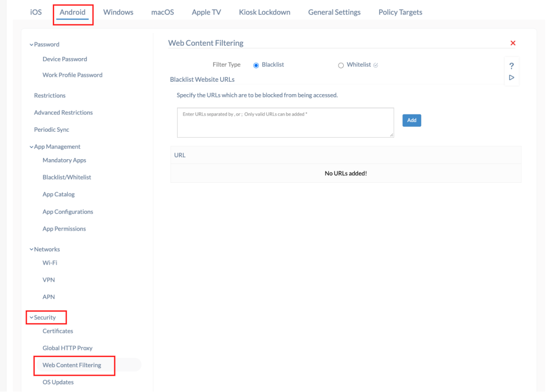This screenshot has width=551, height=392.
Task: Open the Mandatory Apps item
Action: pyautogui.click(x=64, y=160)
